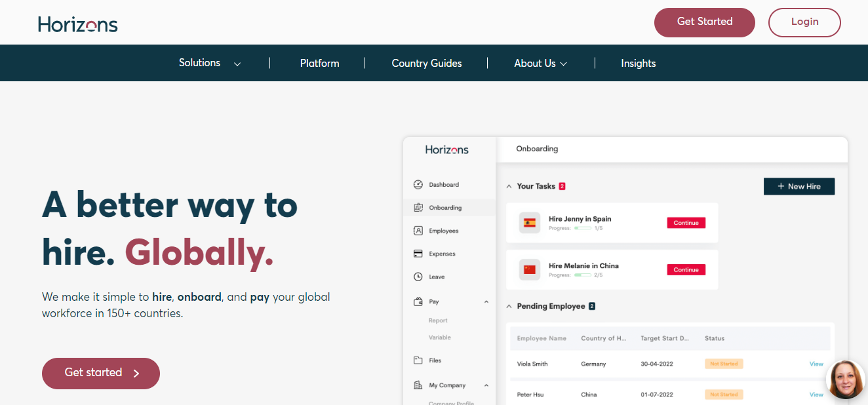This screenshot has width=868, height=405.
Task: Click the Country of Hire column header
Action: click(604, 338)
